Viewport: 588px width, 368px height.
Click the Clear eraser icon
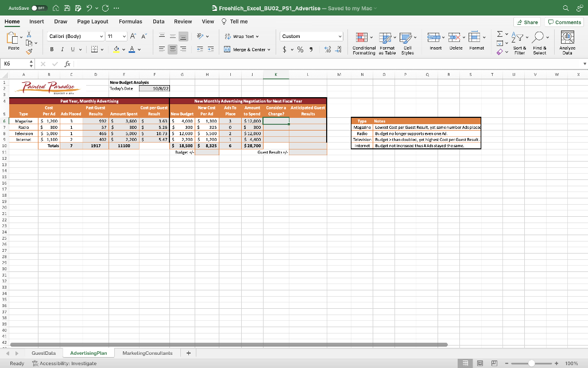[500, 52]
